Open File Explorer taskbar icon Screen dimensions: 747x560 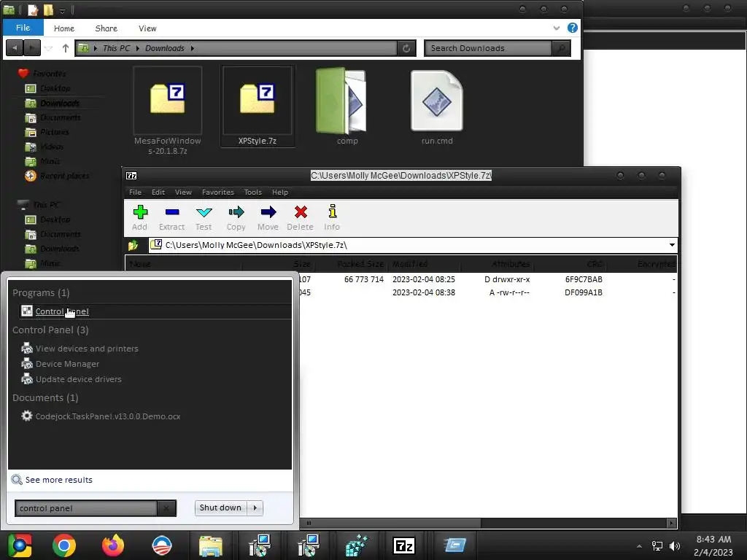210,545
